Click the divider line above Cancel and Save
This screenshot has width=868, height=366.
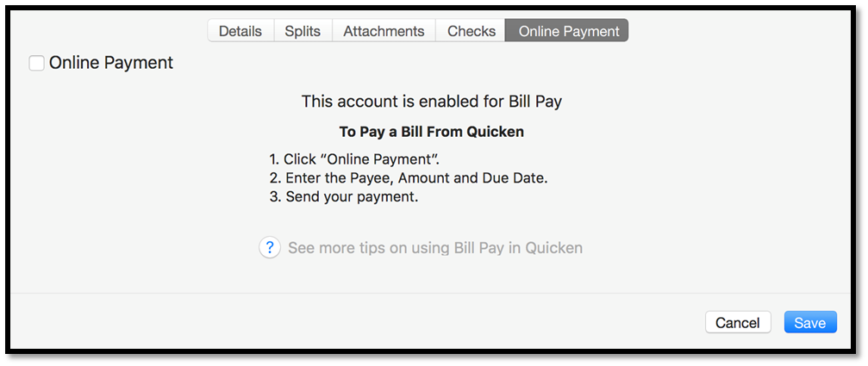click(x=431, y=293)
